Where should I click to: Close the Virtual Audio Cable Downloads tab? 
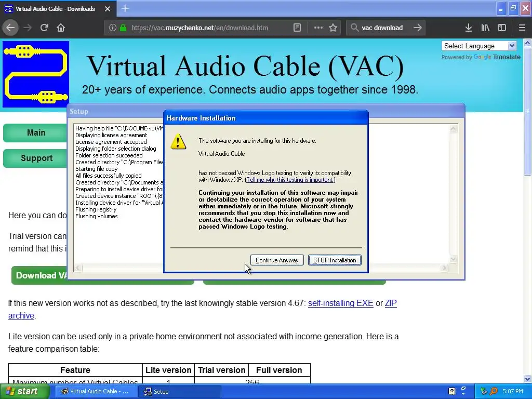click(108, 9)
